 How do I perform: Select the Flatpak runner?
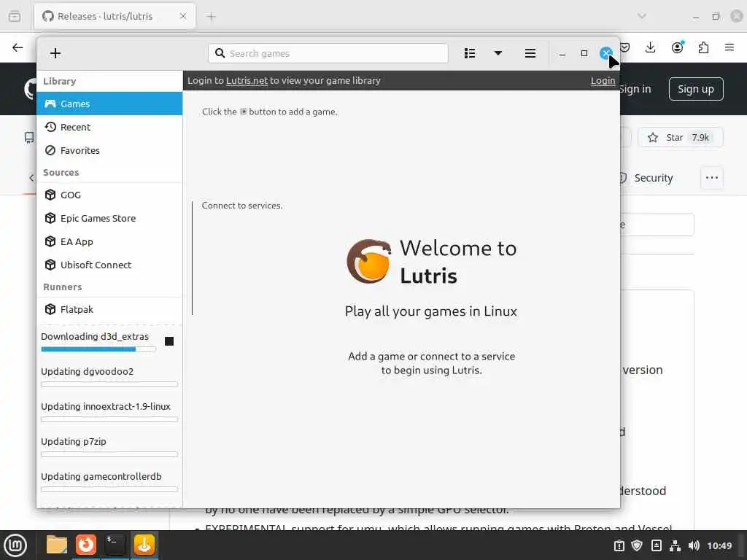(109, 309)
